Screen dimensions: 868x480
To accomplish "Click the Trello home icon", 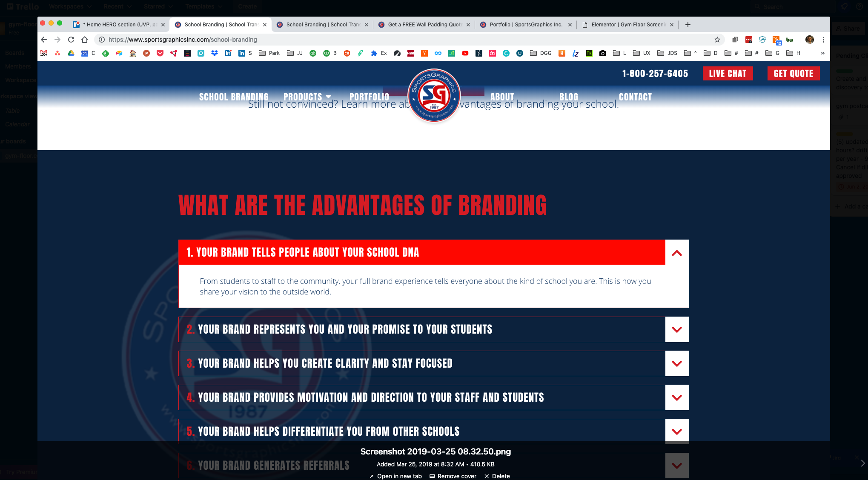I will point(10,6).
